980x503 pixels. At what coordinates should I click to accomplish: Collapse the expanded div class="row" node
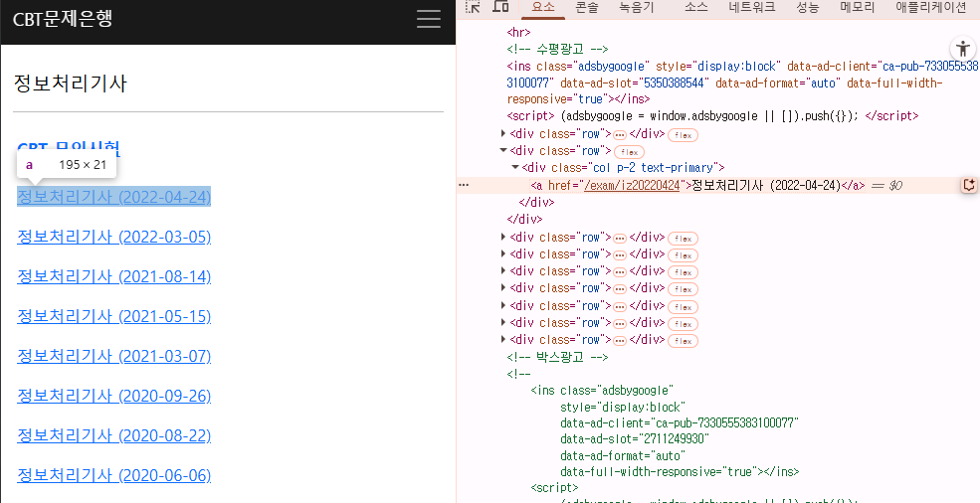tap(503, 150)
